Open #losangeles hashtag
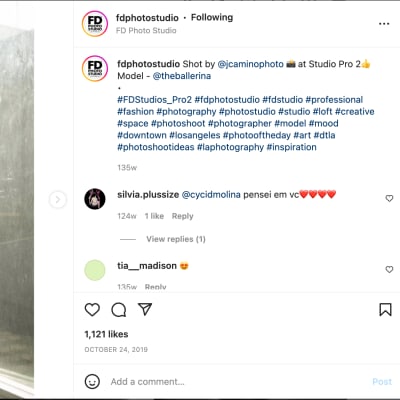This screenshot has width=400, height=400. (195, 135)
